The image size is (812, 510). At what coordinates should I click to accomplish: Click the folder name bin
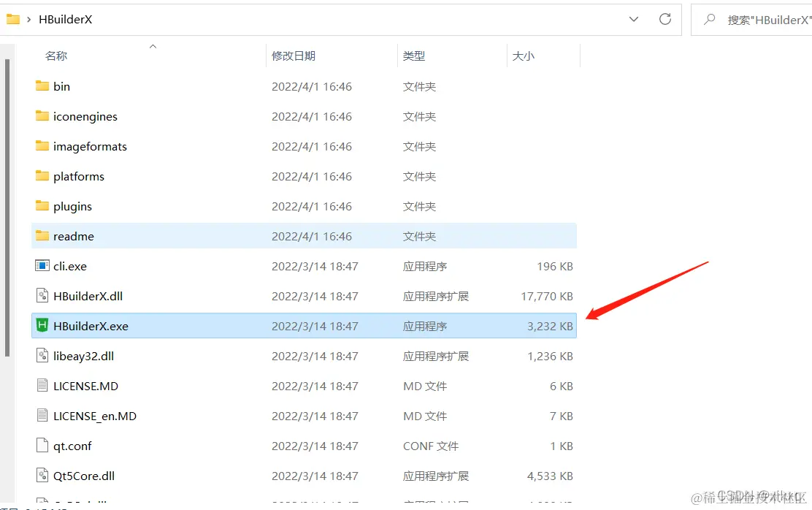click(x=61, y=86)
